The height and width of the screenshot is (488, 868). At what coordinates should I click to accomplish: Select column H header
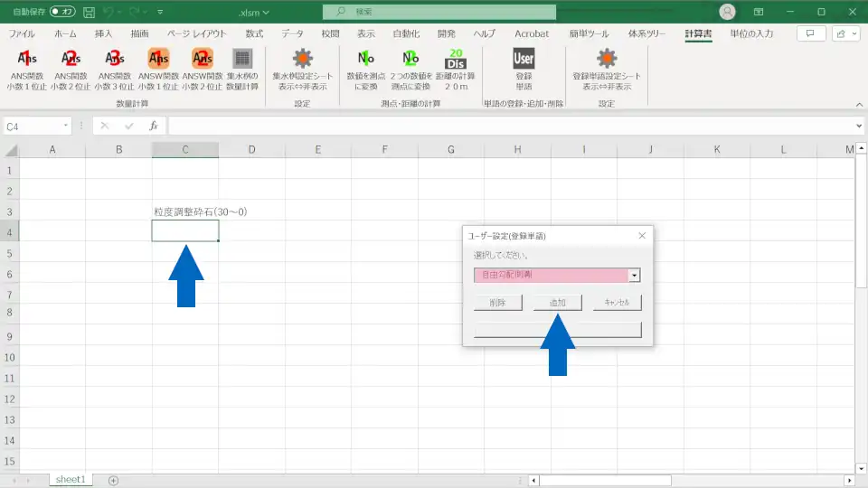pyautogui.click(x=517, y=150)
